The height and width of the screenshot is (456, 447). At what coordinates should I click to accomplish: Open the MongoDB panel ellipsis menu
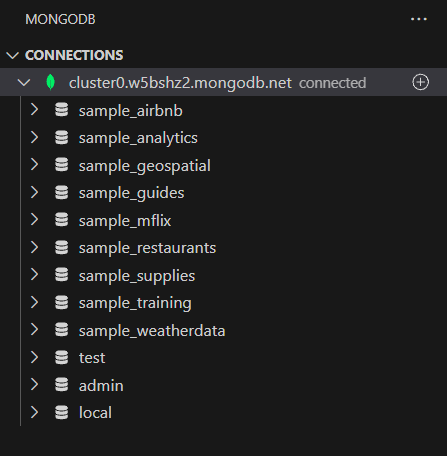tap(419, 19)
